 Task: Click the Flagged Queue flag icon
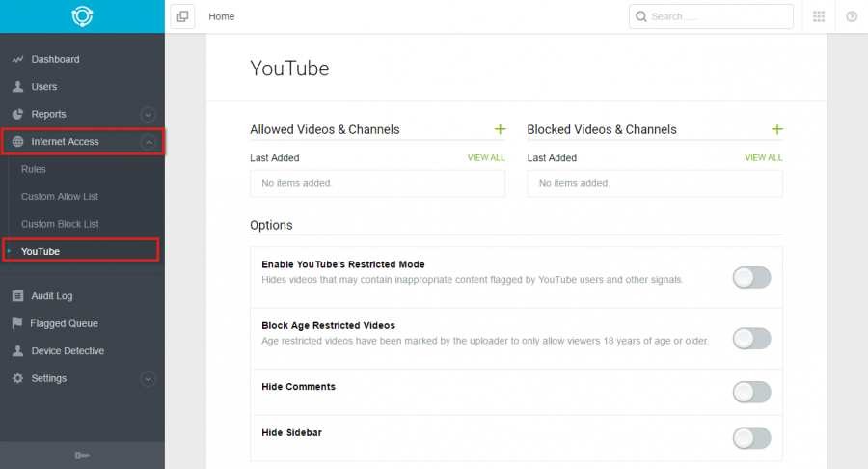coord(17,323)
